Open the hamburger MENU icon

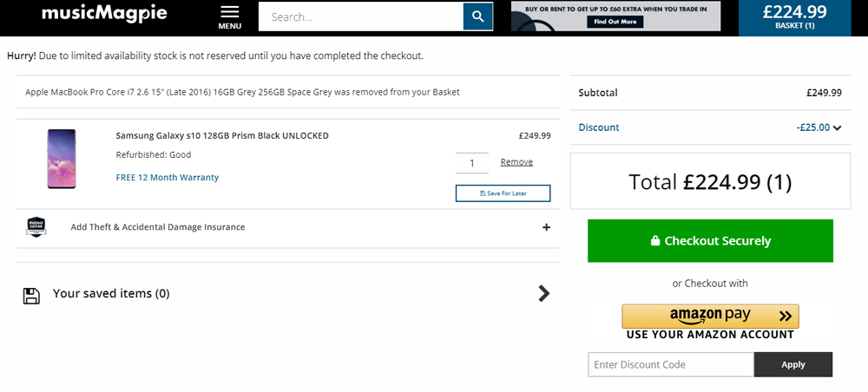click(x=230, y=17)
